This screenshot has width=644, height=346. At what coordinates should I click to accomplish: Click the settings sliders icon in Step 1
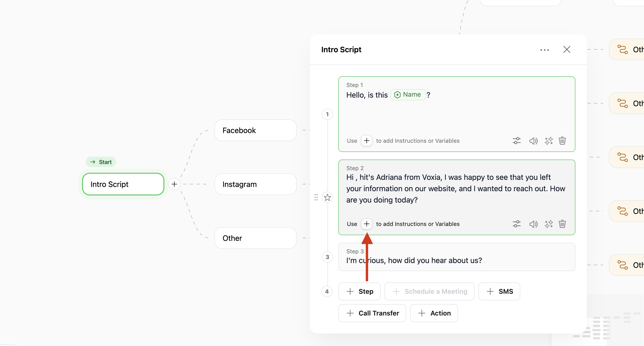pyautogui.click(x=516, y=141)
